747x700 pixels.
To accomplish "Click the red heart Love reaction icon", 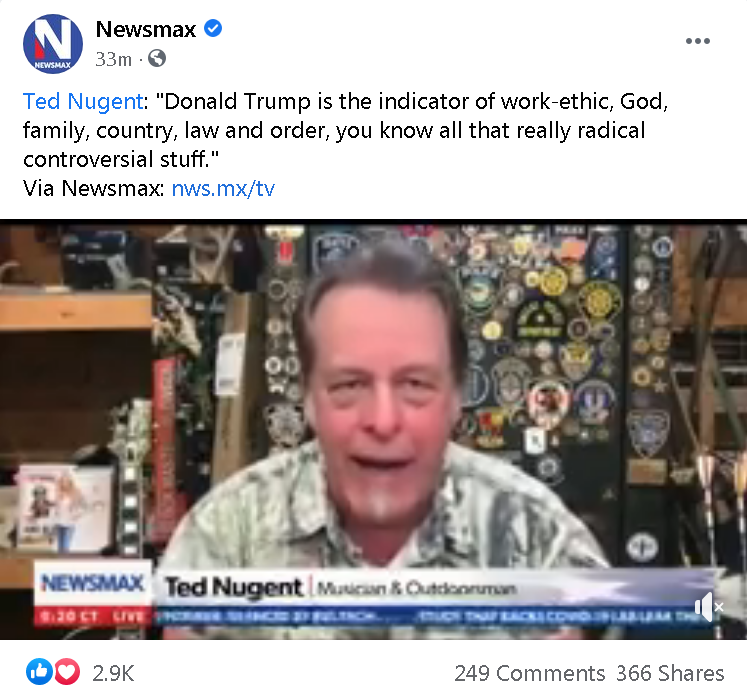I will [x=67, y=672].
